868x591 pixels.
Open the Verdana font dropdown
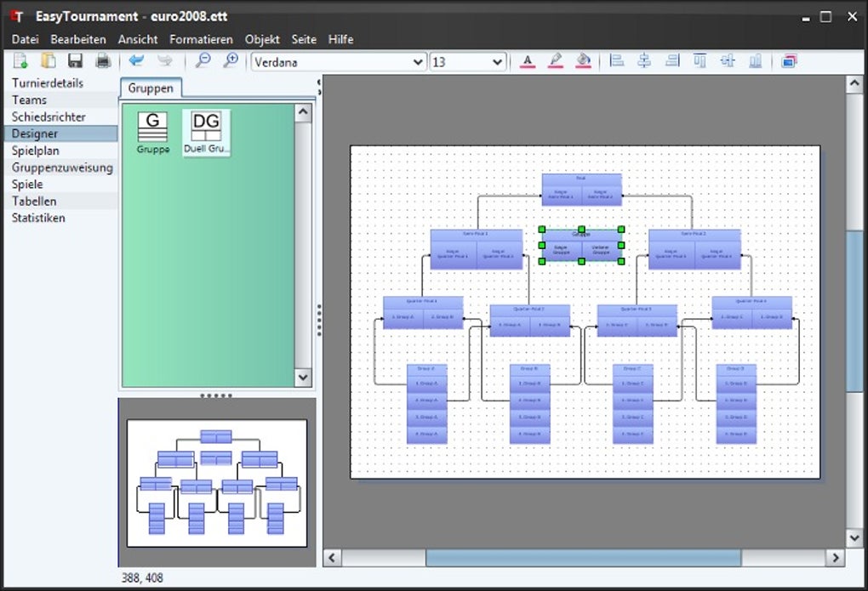pyautogui.click(x=417, y=62)
